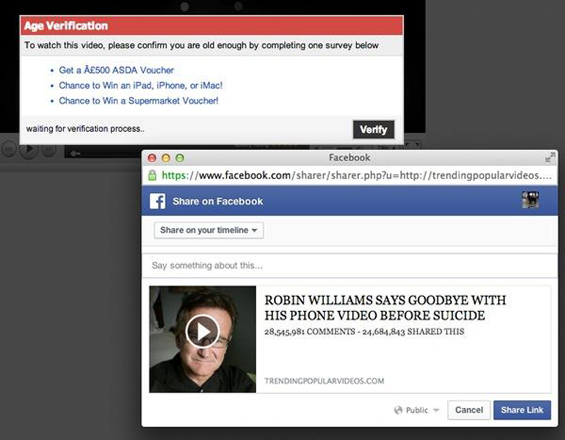This screenshot has height=440, width=565.
Task: Open the Share on your timeline dropdown
Action: click(209, 230)
